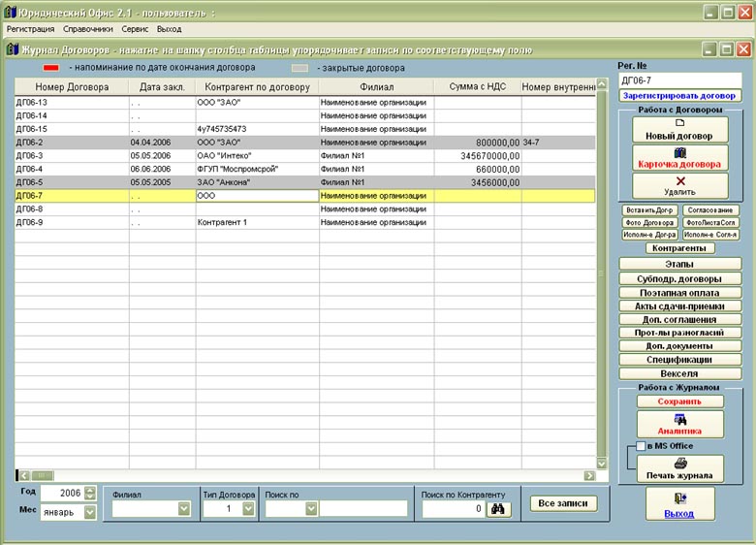
Task: Open the Мес month dropdown
Action: 90,512
